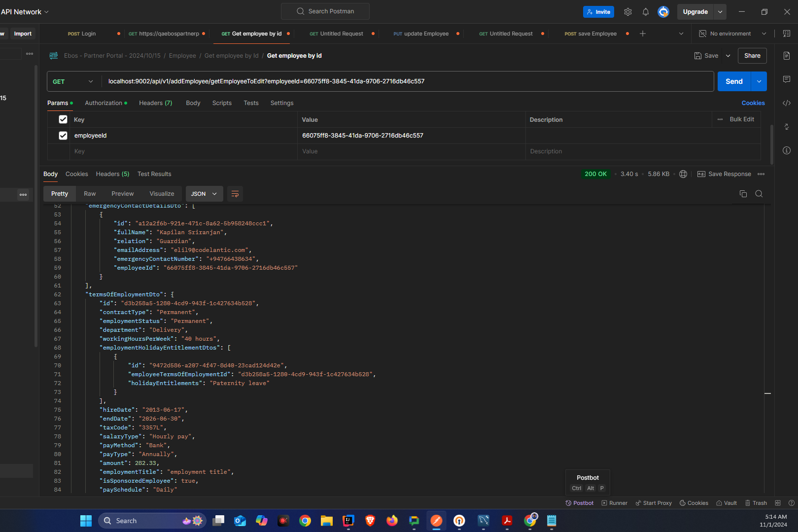
Task: Click the Employee breadcrumb link
Action: click(182, 56)
